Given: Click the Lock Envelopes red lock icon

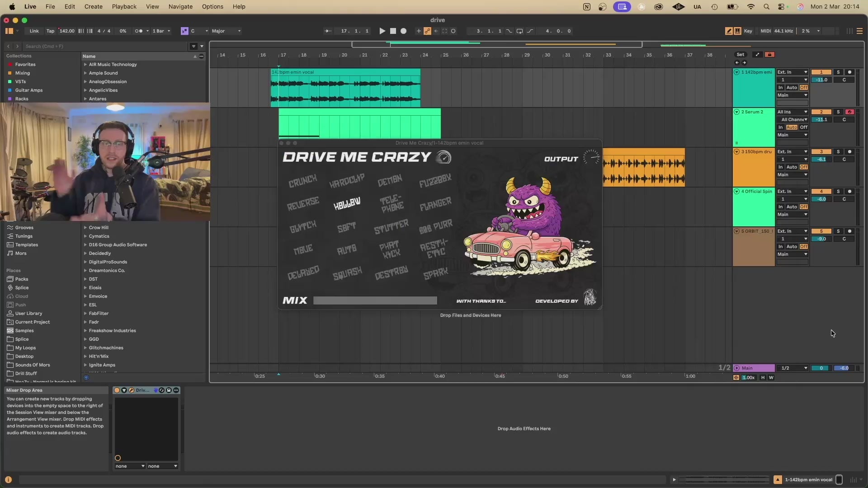Looking at the screenshot, I should click(x=769, y=55).
